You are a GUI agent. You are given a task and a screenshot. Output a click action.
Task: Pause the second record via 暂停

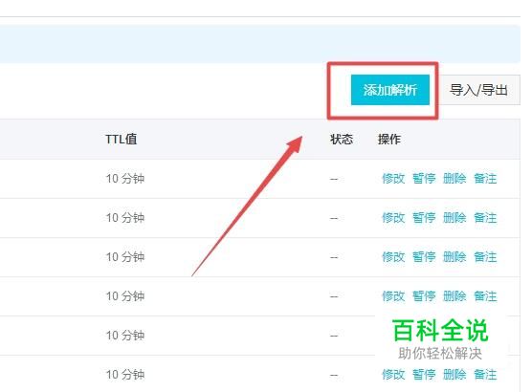(424, 218)
